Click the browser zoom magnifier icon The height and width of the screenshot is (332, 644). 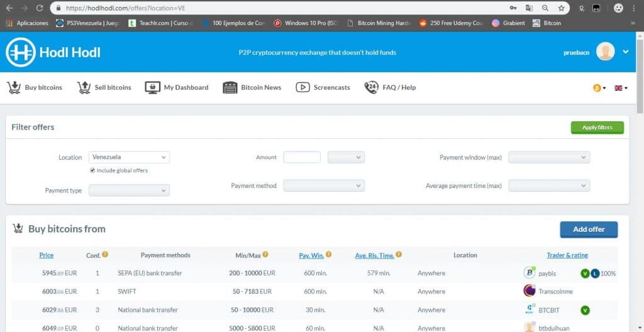click(545, 8)
